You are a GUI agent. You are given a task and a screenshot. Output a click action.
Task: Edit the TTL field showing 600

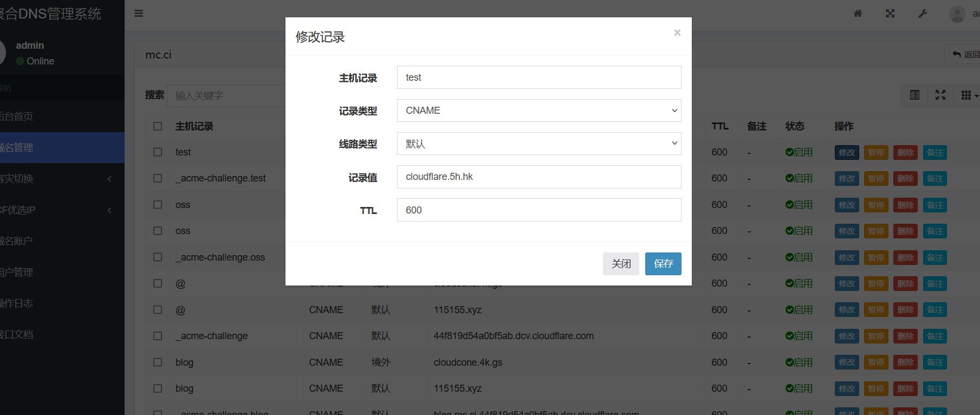point(539,210)
